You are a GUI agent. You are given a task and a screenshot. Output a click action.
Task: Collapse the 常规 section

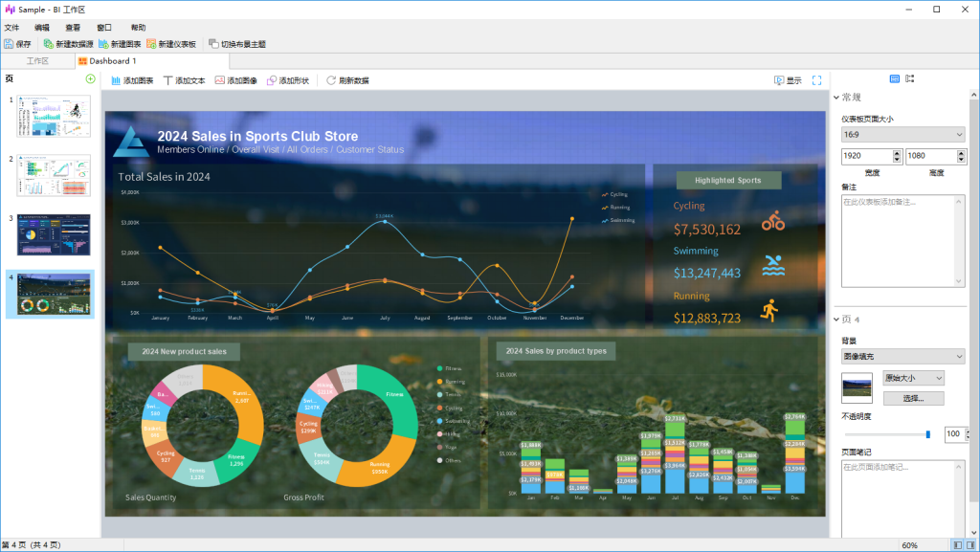[836, 97]
